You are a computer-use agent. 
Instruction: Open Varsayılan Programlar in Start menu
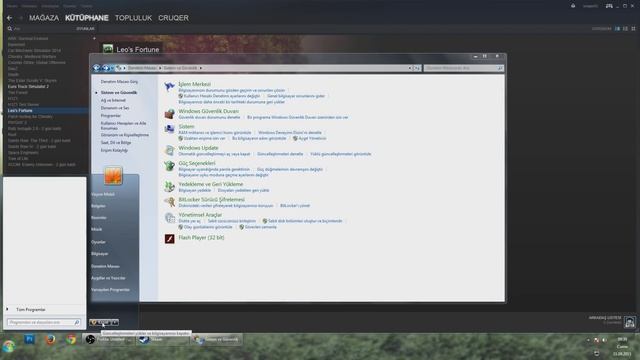pos(110,290)
